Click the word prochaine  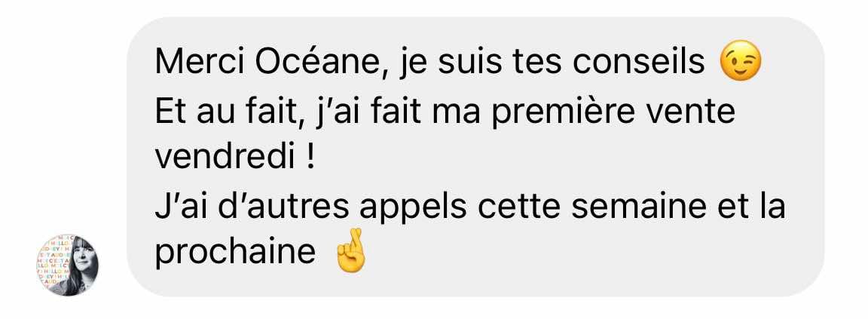(235, 253)
